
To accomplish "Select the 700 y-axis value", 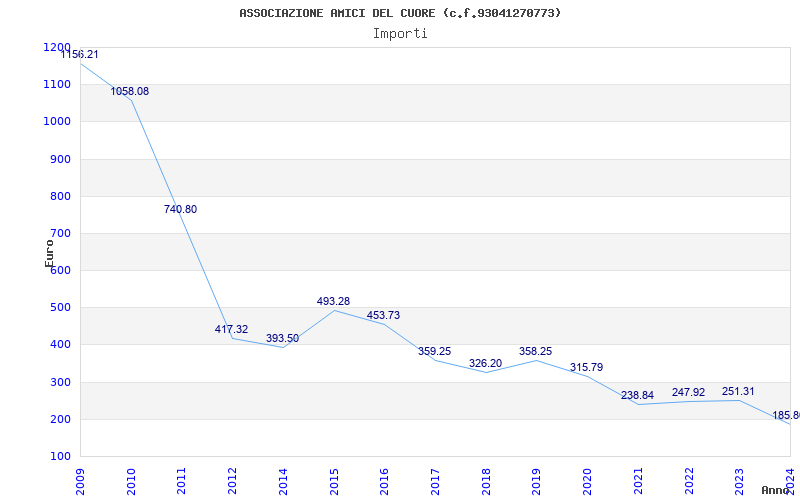I will [x=60, y=234].
